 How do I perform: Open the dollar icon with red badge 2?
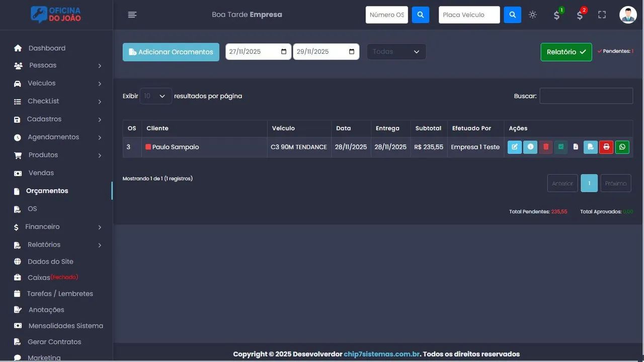[580, 15]
